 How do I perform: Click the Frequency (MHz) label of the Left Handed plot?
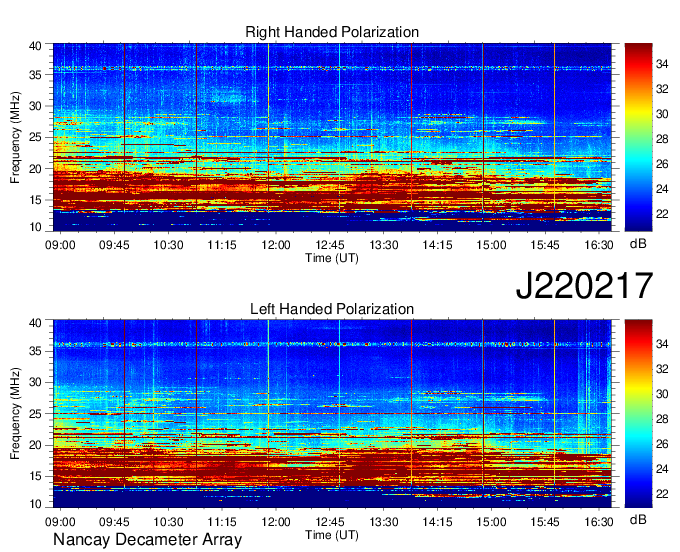15,414
